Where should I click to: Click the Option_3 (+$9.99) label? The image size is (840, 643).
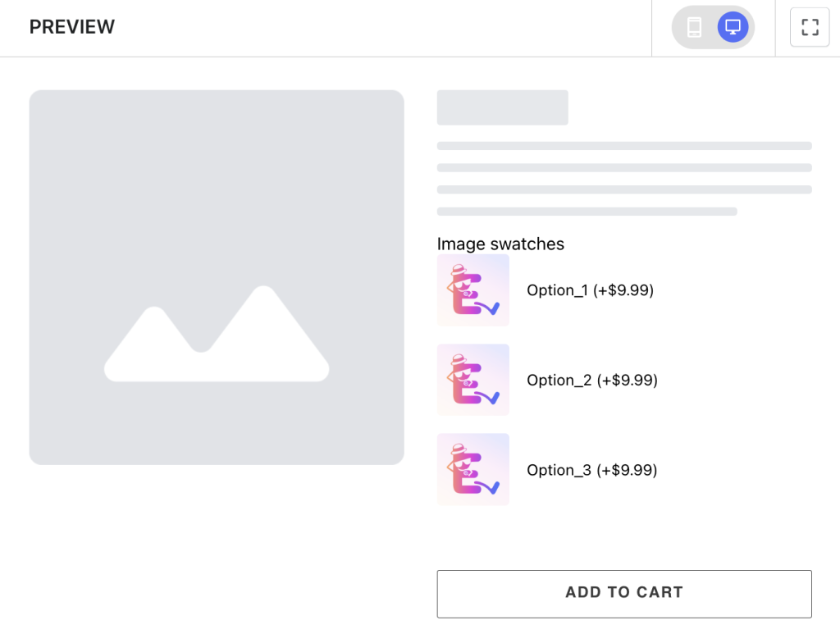pos(592,470)
